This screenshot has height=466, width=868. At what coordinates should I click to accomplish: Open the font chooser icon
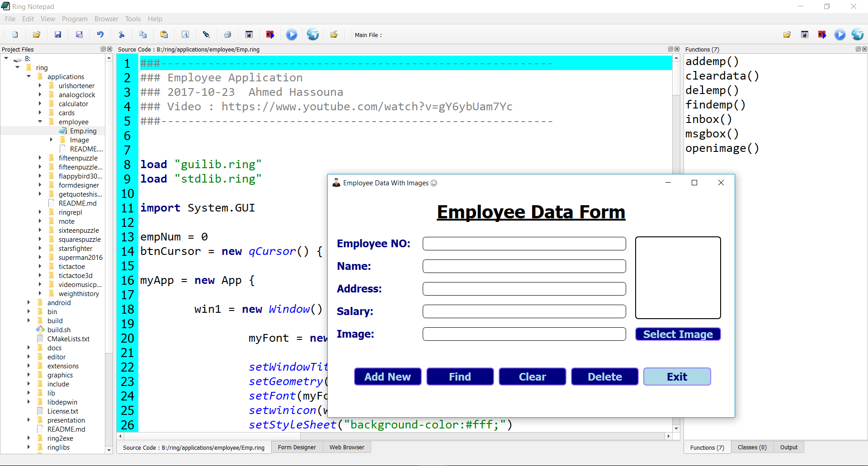coord(185,35)
